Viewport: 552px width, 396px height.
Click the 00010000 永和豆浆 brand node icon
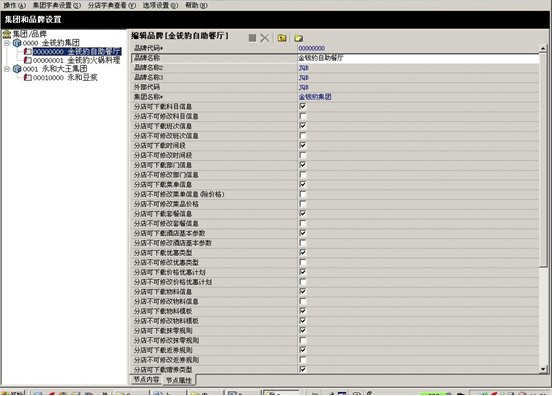27,77
